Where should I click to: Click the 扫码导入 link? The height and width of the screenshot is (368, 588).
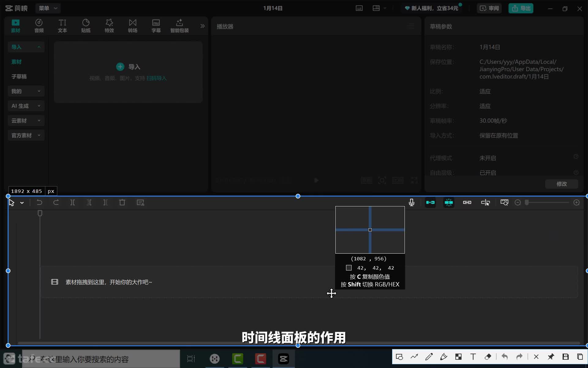pyautogui.click(x=156, y=78)
